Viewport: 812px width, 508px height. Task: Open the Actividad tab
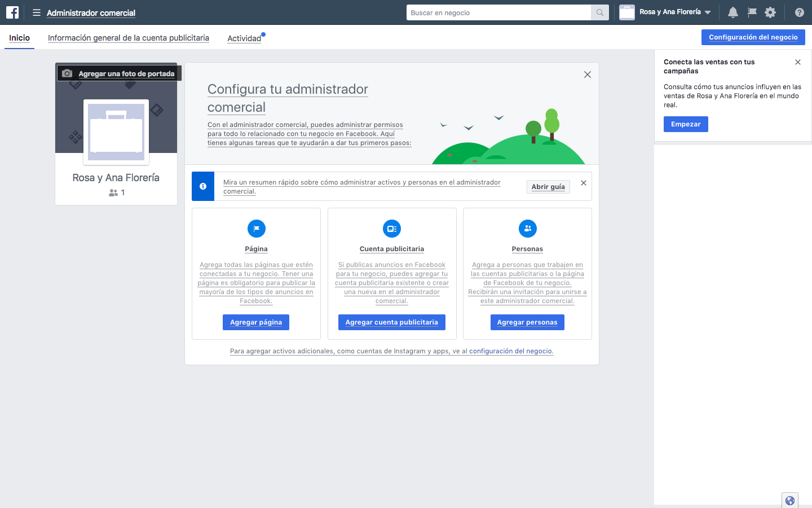pos(244,38)
